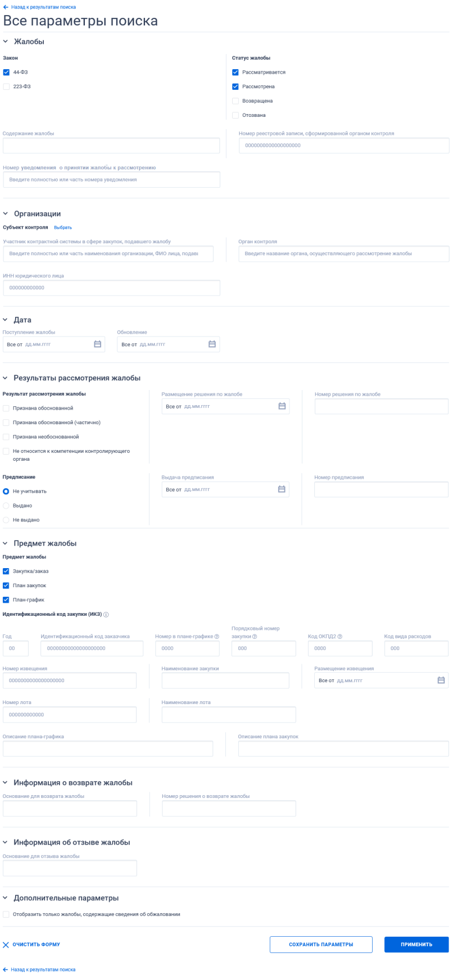
Task: Check Признана необоснованной result
Action: pos(6,437)
